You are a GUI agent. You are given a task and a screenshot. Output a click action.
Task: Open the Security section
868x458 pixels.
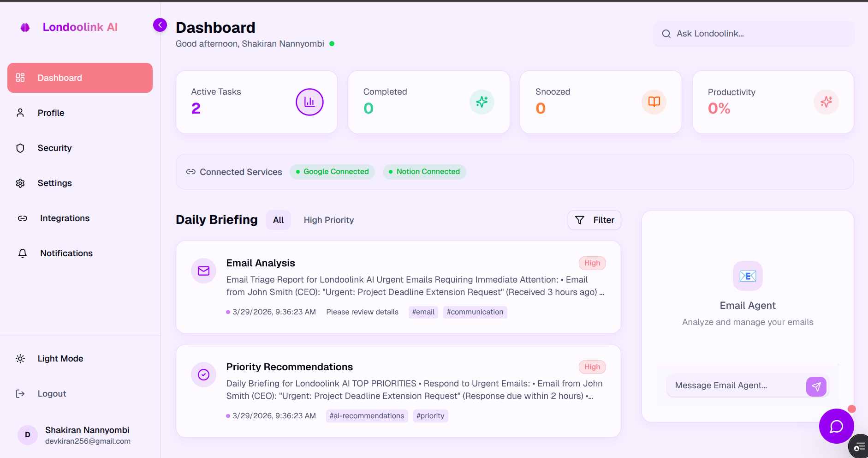(x=80, y=148)
